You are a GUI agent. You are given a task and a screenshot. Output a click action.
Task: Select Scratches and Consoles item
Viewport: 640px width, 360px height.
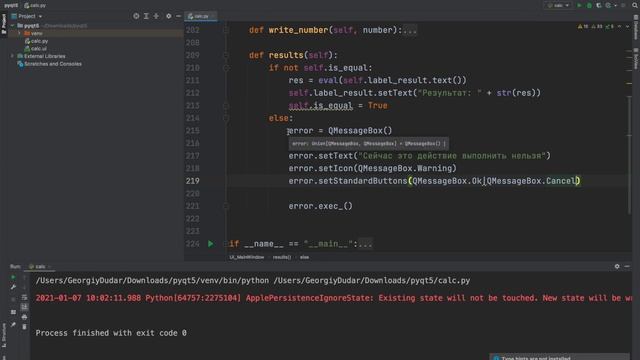49,64
